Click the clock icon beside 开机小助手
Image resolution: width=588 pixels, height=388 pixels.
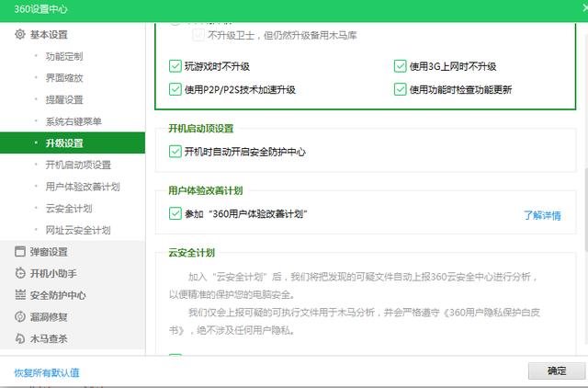pos(20,273)
